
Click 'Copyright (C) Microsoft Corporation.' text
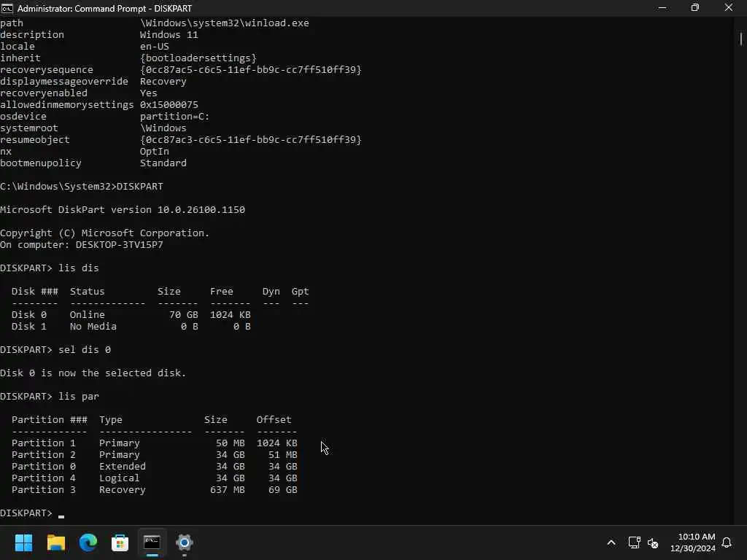[x=105, y=233]
